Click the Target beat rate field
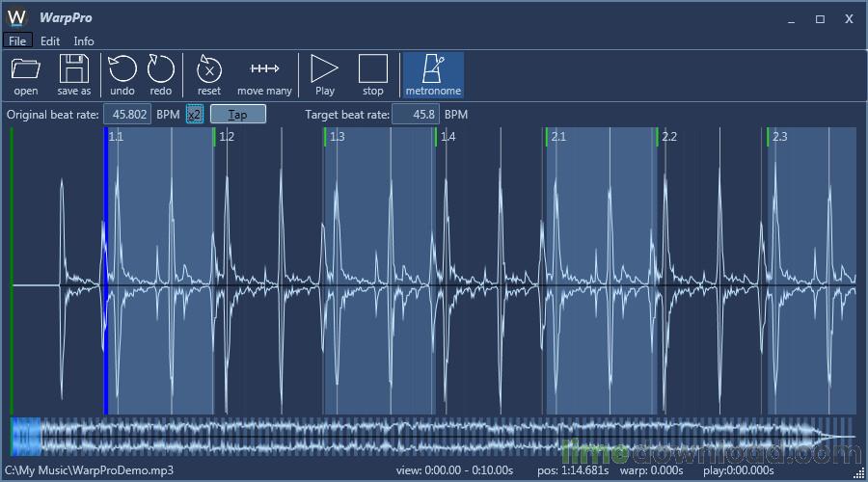 pyautogui.click(x=416, y=115)
